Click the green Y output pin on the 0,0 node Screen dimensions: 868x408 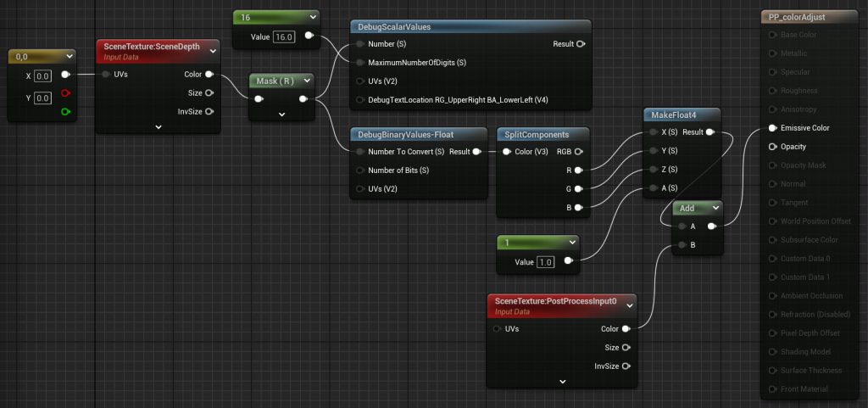click(x=65, y=112)
